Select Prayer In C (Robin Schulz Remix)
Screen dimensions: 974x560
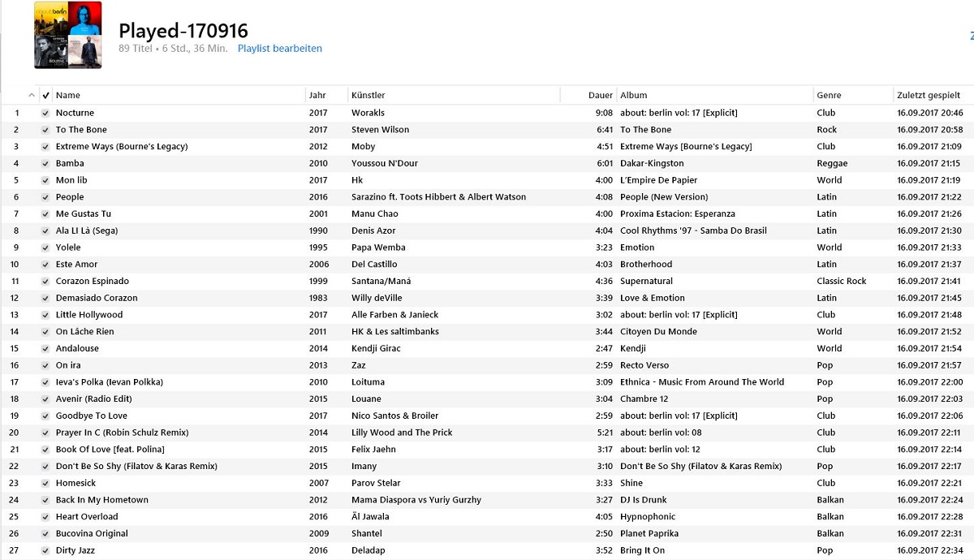[122, 433]
